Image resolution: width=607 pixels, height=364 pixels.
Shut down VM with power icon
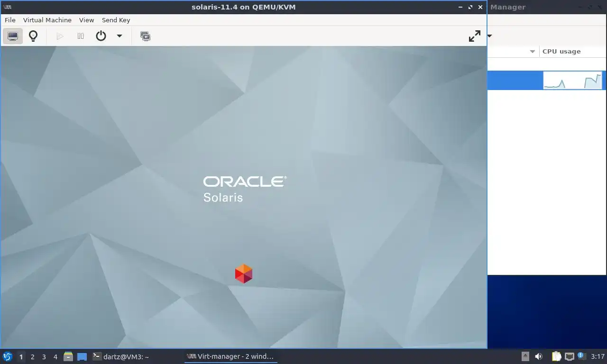coord(101,36)
